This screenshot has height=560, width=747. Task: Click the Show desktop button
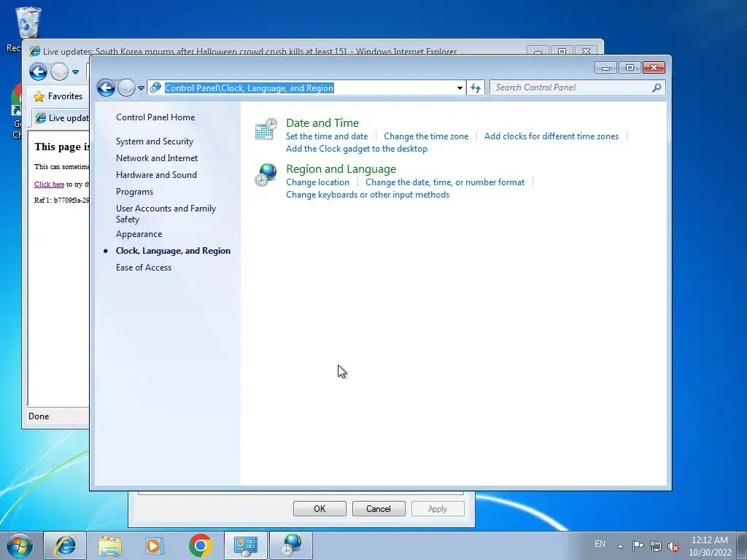point(742,546)
